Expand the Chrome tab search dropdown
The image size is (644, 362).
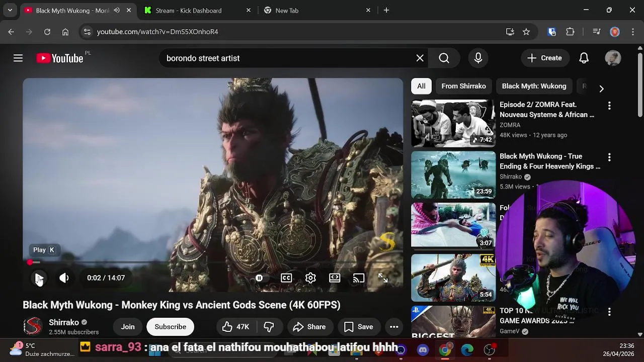point(10,10)
